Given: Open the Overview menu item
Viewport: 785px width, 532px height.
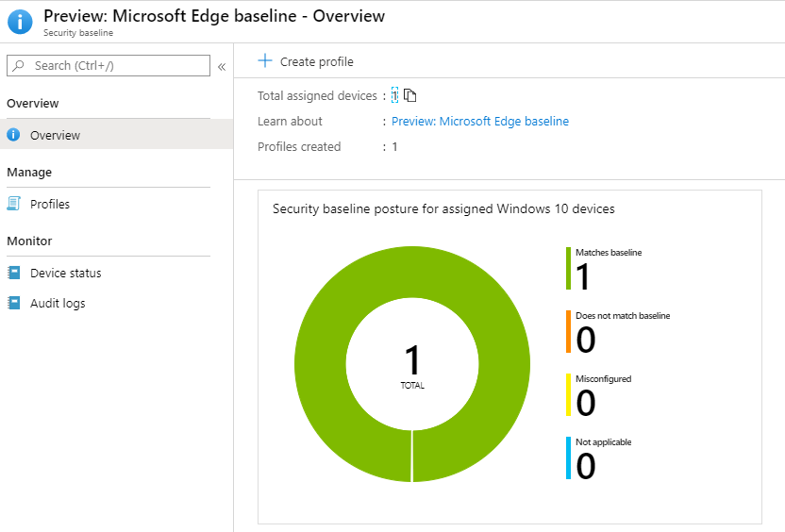Looking at the screenshot, I should (117, 134).
